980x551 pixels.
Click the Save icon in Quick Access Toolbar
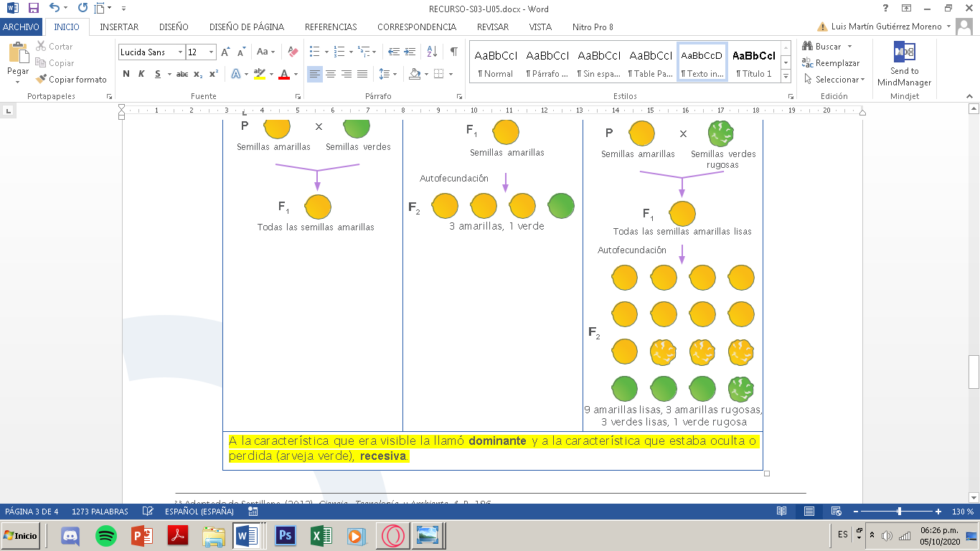33,9
